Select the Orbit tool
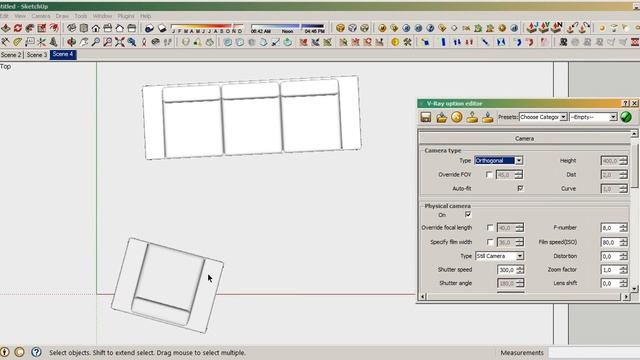640x360 pixels. (x=71, y=42)
